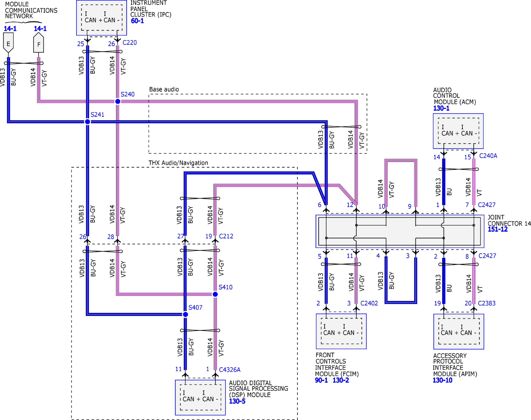The height and width of the screenshot is (420, 531).
Task: Click pin 6 on the joint connector top
Action: pos(320,205)
